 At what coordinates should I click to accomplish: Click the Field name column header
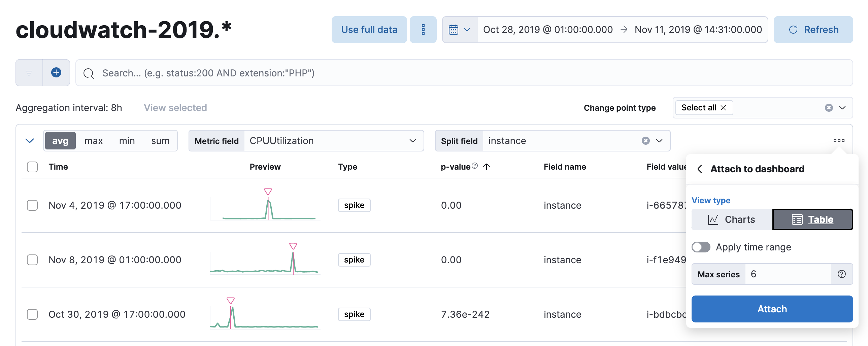click(x=565, y=167)
